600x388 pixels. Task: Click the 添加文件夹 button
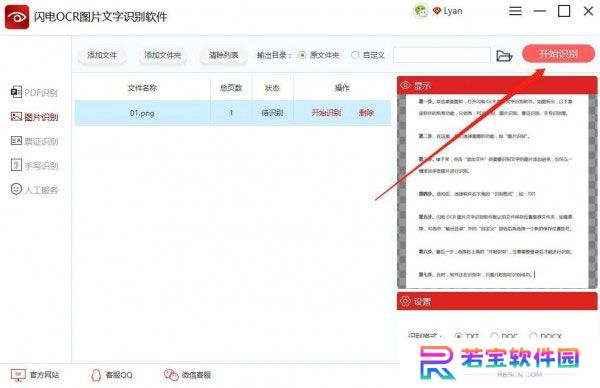click(163, 55)
